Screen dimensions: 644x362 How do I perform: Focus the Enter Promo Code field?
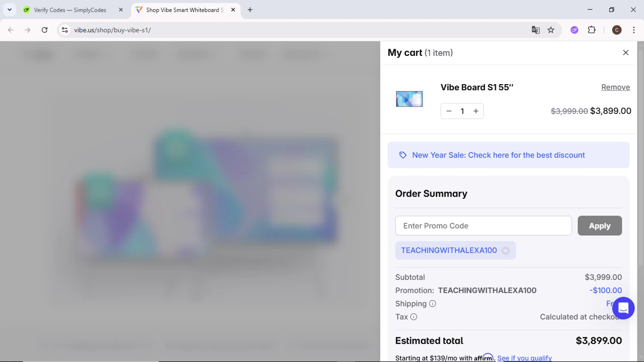coord(483,225)
